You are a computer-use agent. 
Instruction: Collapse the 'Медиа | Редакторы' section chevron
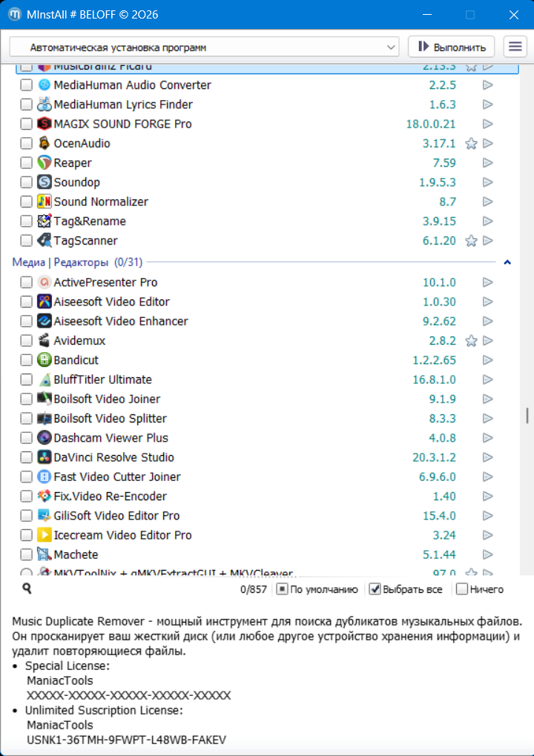pyautogui.click(x=507, y=263)
